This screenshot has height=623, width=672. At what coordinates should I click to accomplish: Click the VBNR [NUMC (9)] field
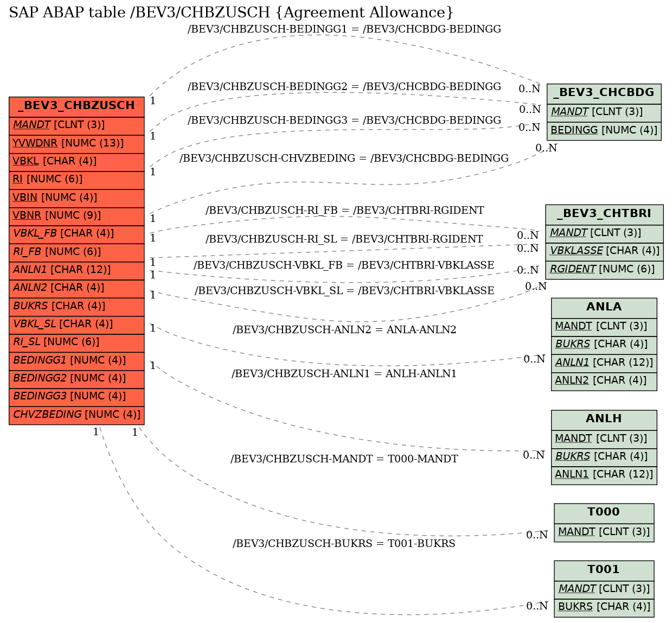tap(76, 216)
